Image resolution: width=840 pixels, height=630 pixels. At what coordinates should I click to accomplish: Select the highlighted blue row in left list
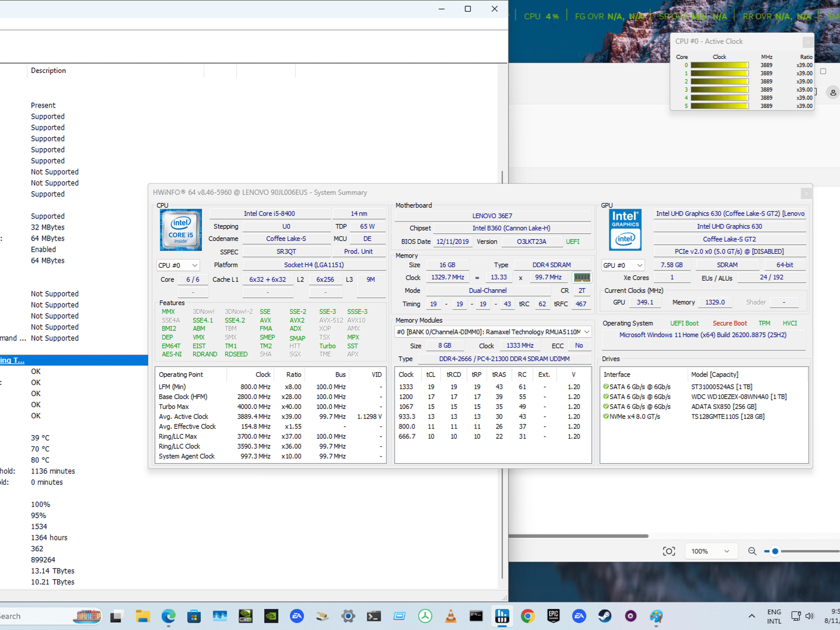click(x=74, y=360)
